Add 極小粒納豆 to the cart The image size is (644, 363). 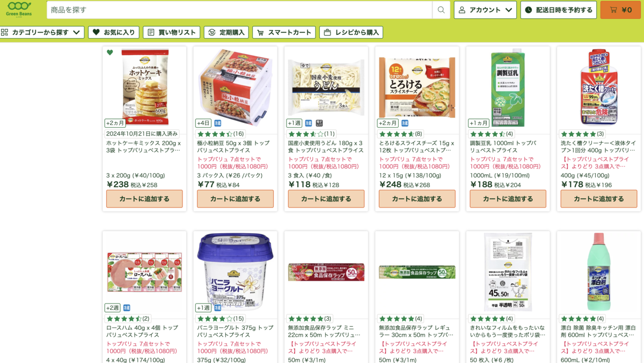point(235,198)
